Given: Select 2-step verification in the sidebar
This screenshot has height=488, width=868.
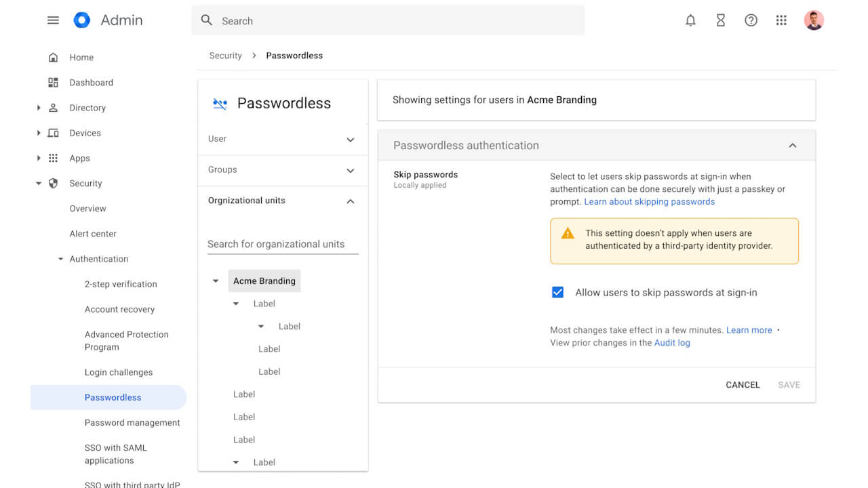Looking at the screenshot, I should (x=121, y=284).
